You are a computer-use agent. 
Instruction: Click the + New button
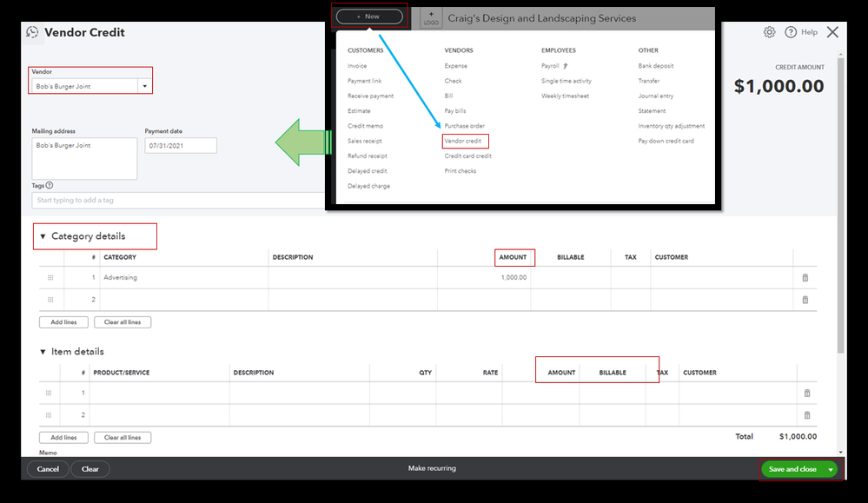369,17
